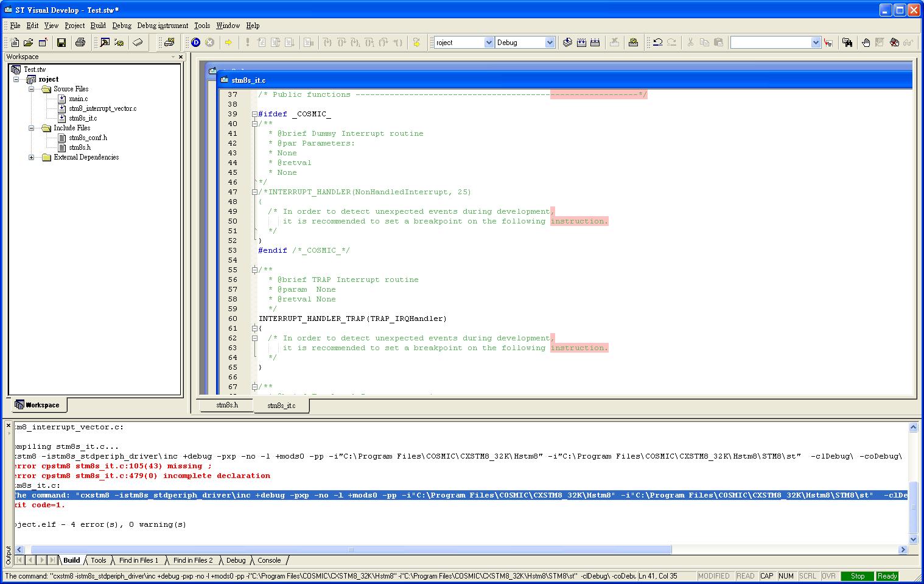Viewport: 924px width, 584px height.
Task: Click the Find in files binoculars icon
Action: [847, 42]
